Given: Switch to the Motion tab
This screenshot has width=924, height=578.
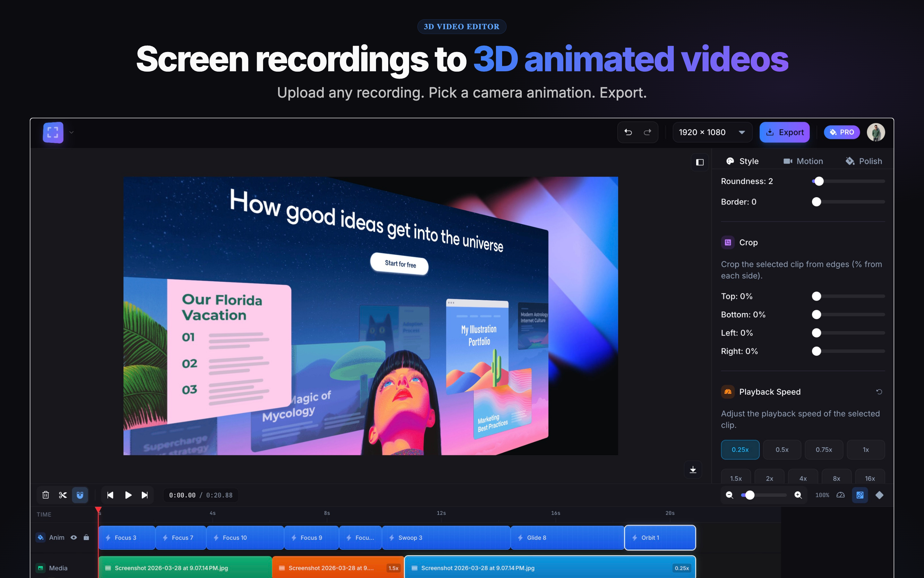Looking at the screenshot, I should point(803,161).
